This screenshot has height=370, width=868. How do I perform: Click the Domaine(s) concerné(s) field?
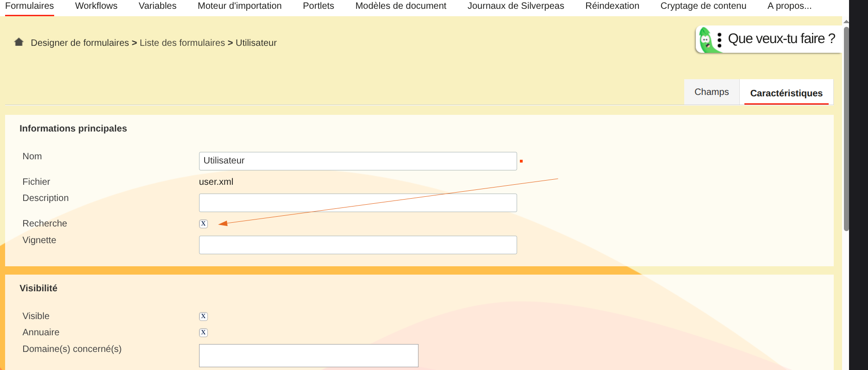pyautogui.click(x=308, y=356)
